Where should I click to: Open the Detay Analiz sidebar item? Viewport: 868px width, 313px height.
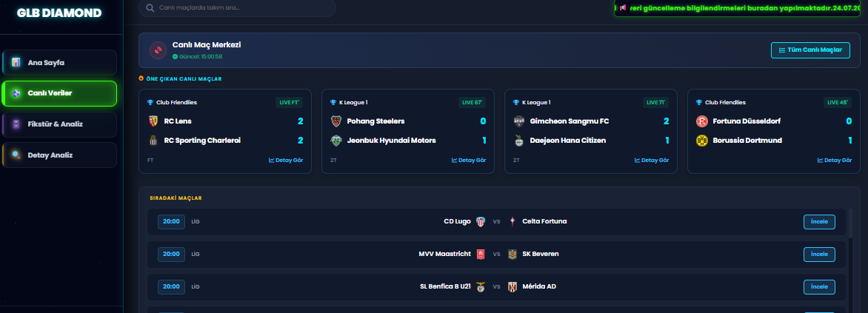[x=60, y=155]
